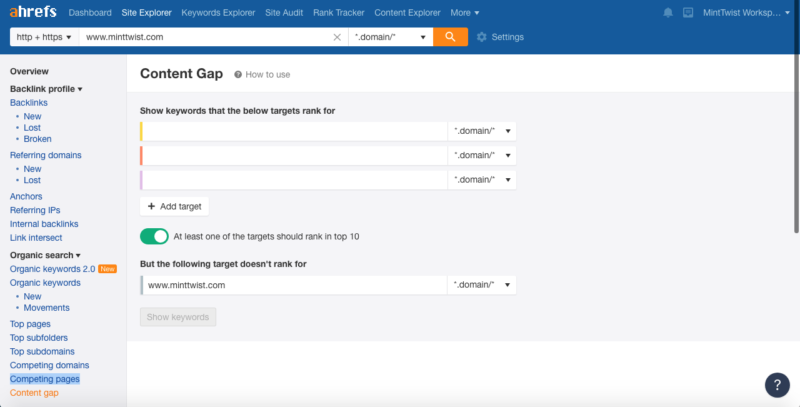Open Rank Tracker
The height and width of the screenshot is (407, 800).
(339, 13)
